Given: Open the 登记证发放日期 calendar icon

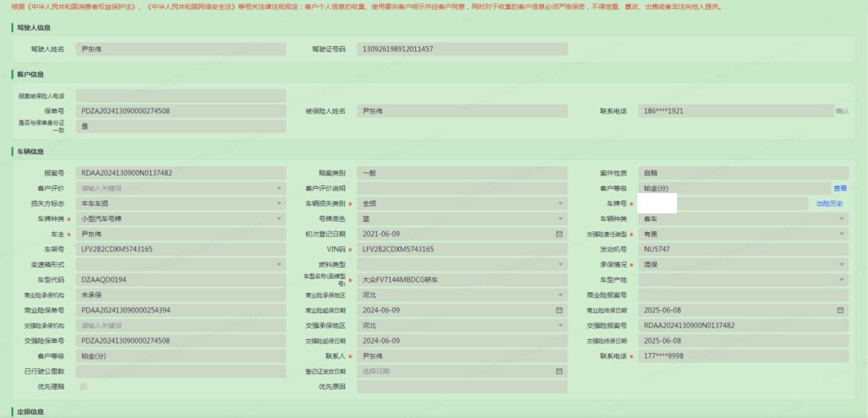Looking at the screenshot, I should point(559,371).
